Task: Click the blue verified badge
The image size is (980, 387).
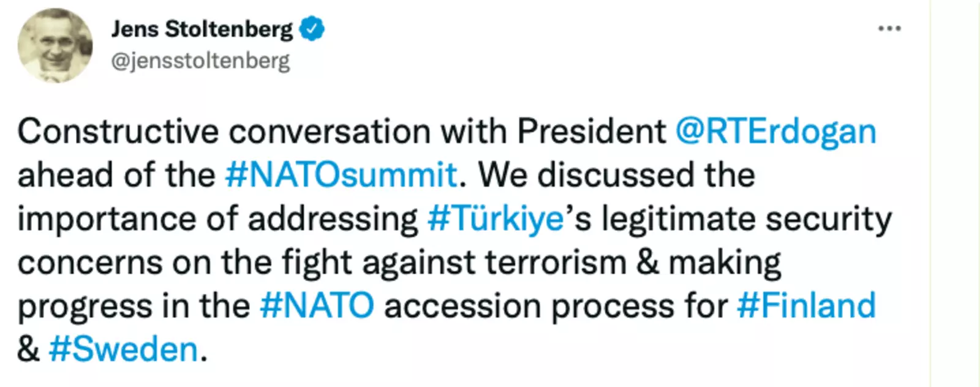Action: (312, 29)
